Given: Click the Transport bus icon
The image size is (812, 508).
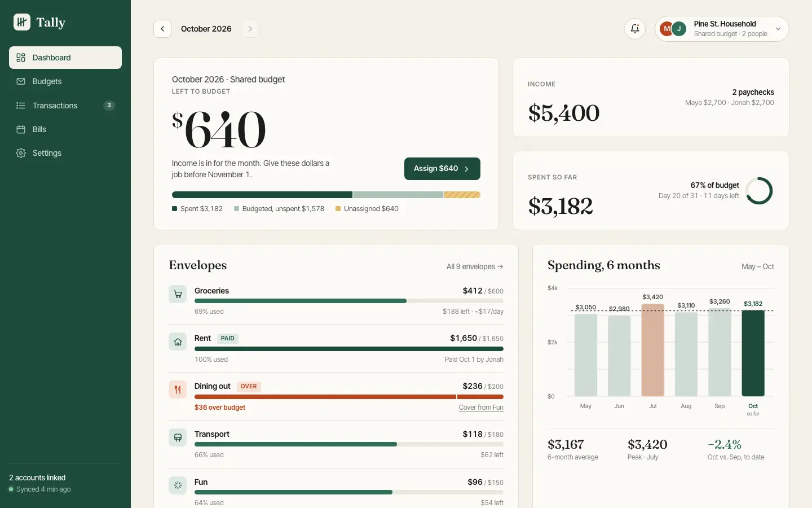Looking at the screenshot, I should tap(178, 437).
